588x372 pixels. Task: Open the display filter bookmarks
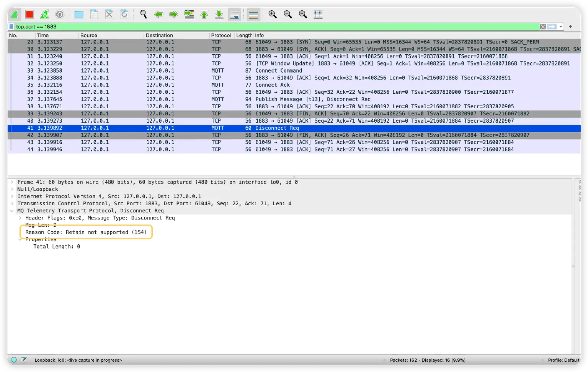11,26
